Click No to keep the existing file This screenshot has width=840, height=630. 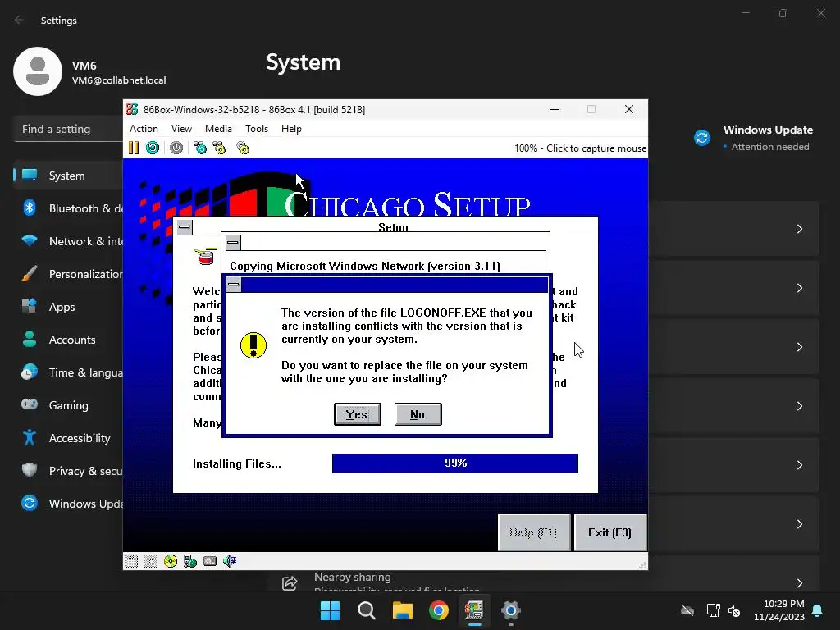[x=418, y=414]
